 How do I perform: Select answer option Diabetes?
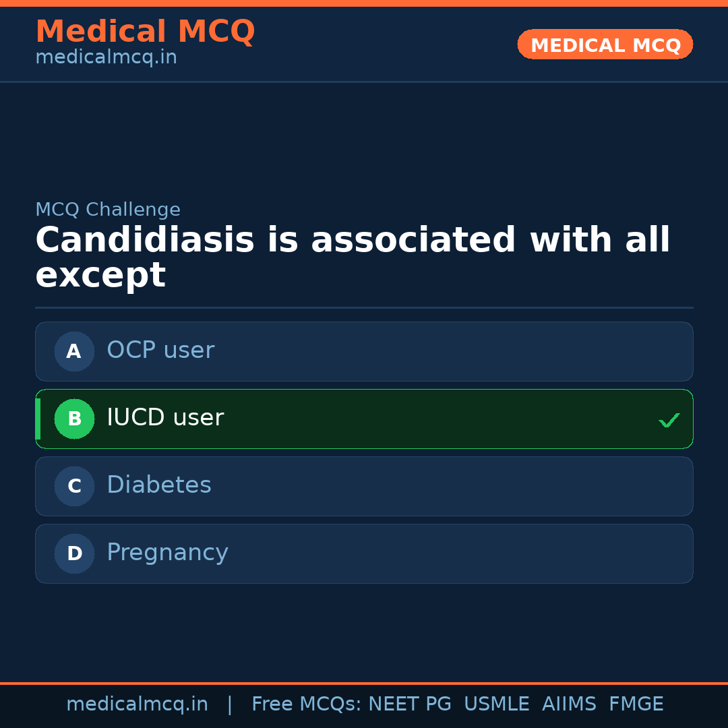tap(364, 486)
